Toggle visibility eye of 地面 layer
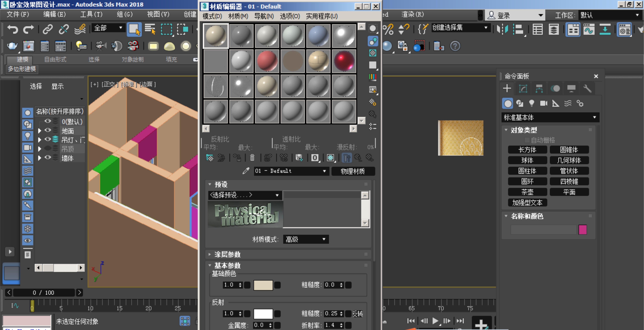This screenshot has width=644, height=330. click(x=48, y=130)
